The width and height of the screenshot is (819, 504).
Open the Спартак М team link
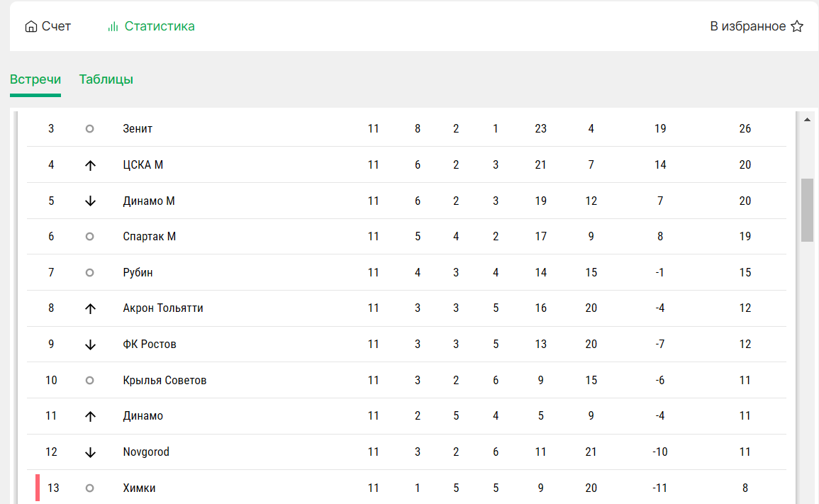(x=150, y=237)
